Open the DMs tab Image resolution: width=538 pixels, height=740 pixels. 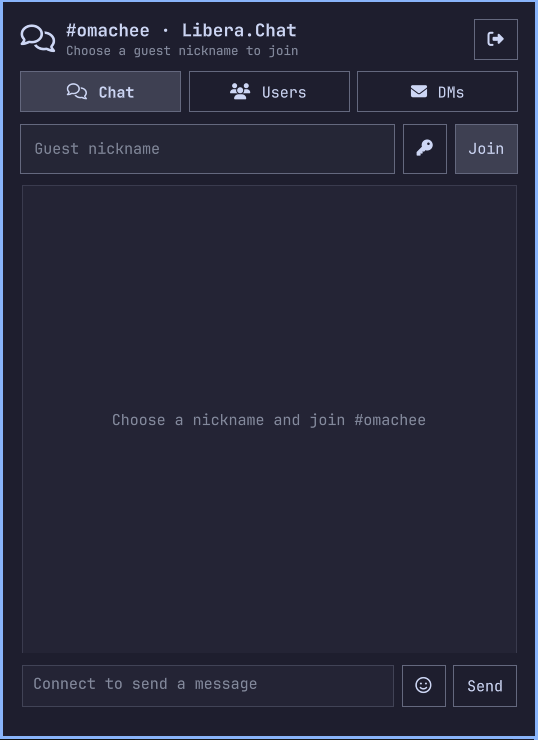437,92
